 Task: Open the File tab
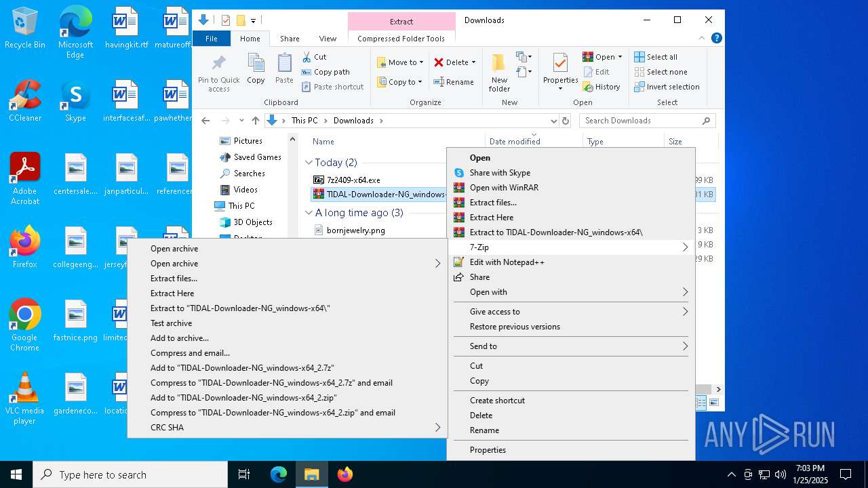tap(212, 39)
